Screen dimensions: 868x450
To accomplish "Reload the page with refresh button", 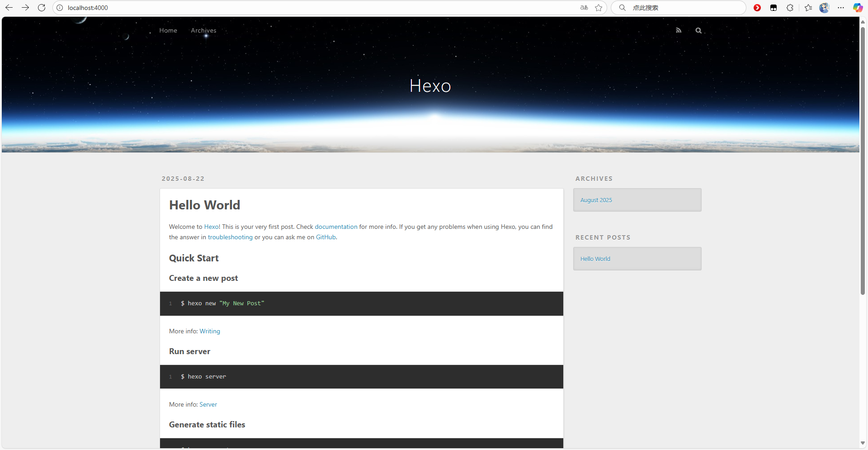I will pos(42,8).
